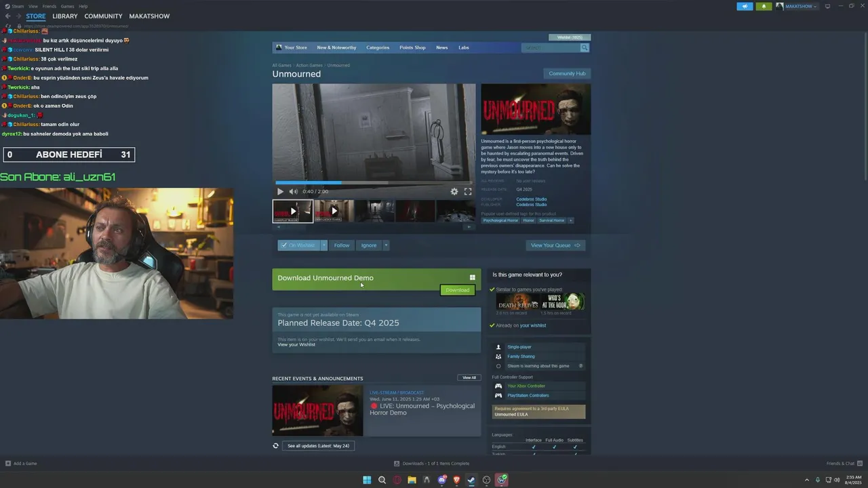Screen dimensions: 868x488
Task: Click View your Wishlist link
Action: [296, 345]
